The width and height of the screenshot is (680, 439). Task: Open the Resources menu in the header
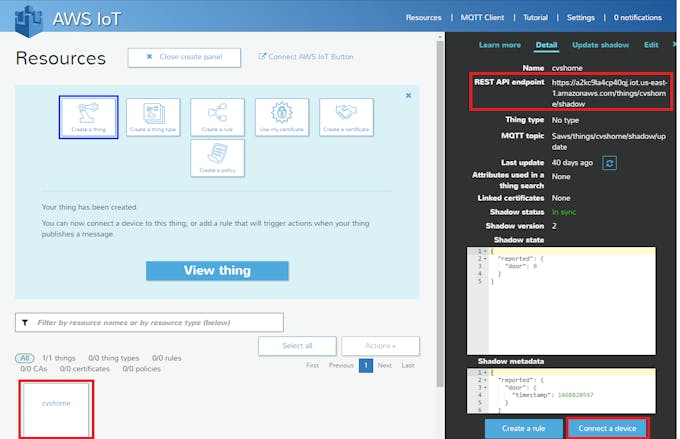(x=423, y=17)
